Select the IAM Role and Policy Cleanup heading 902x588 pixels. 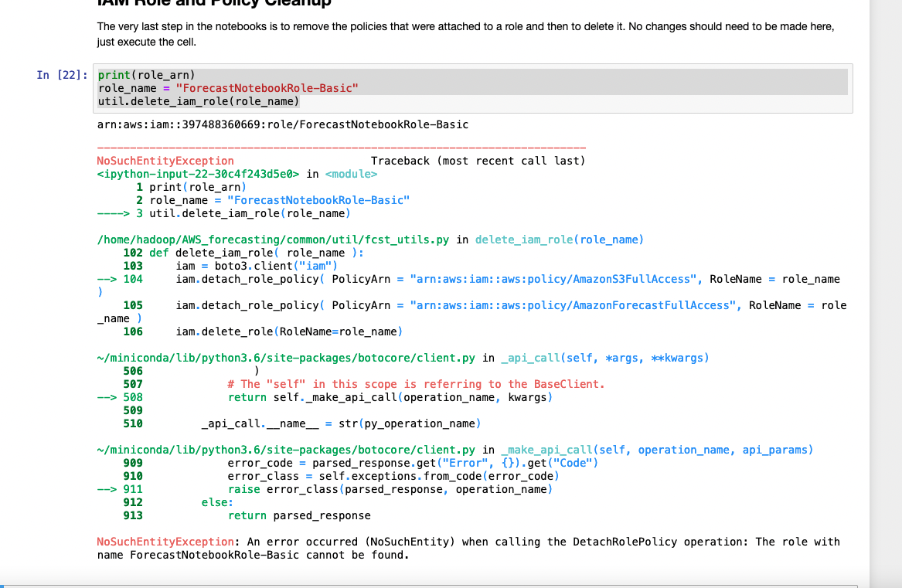[x=214, y=4]
